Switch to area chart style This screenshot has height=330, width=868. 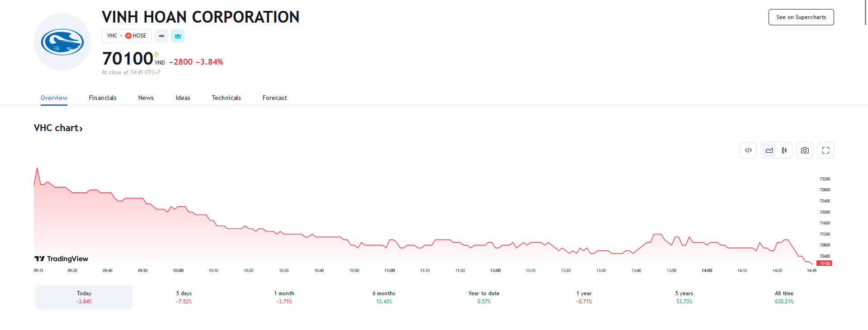[x=769, y=151]
